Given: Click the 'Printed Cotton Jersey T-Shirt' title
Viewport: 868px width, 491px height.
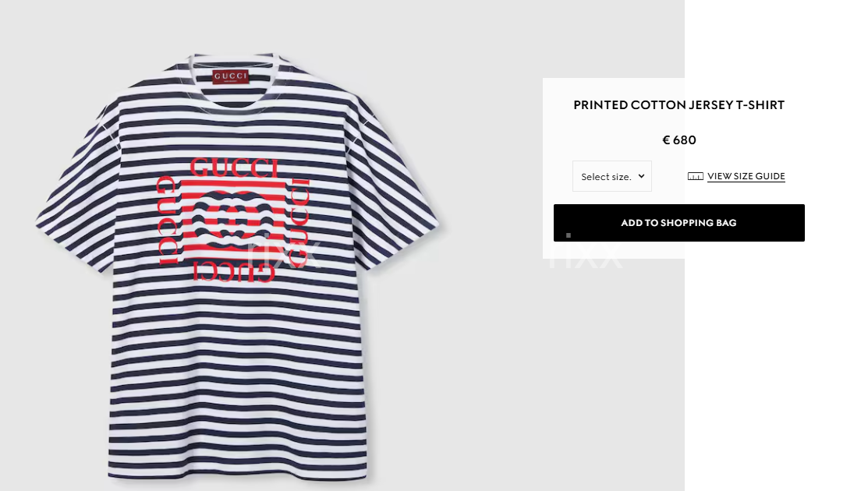Looking at the screenshot, I should [x=678, y=105].
